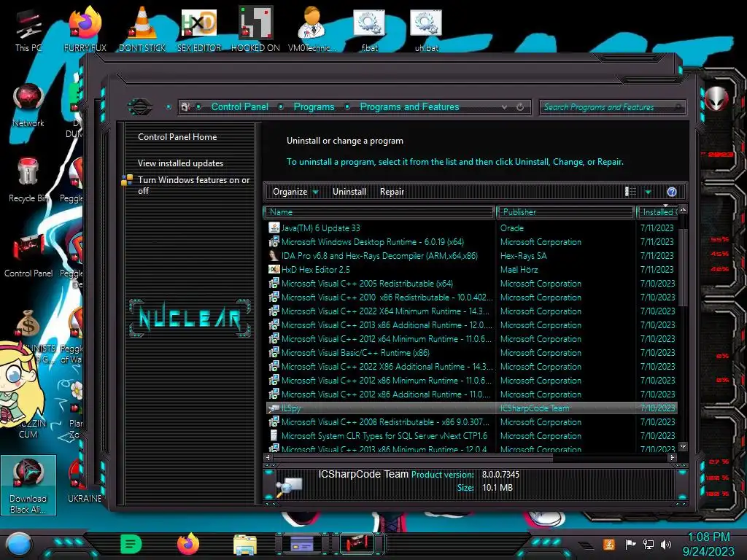Switch to the Control Panel taskbar button

[x=358, y=543]
